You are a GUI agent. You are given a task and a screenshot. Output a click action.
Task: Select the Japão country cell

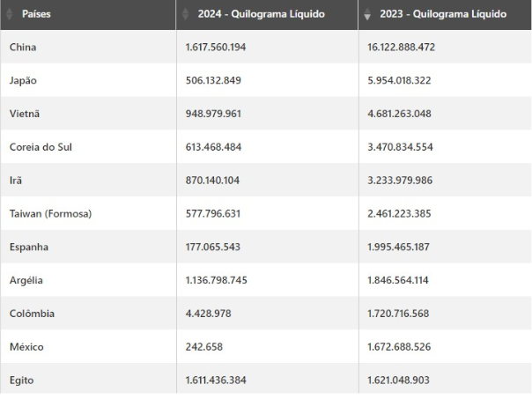(24, 79)
